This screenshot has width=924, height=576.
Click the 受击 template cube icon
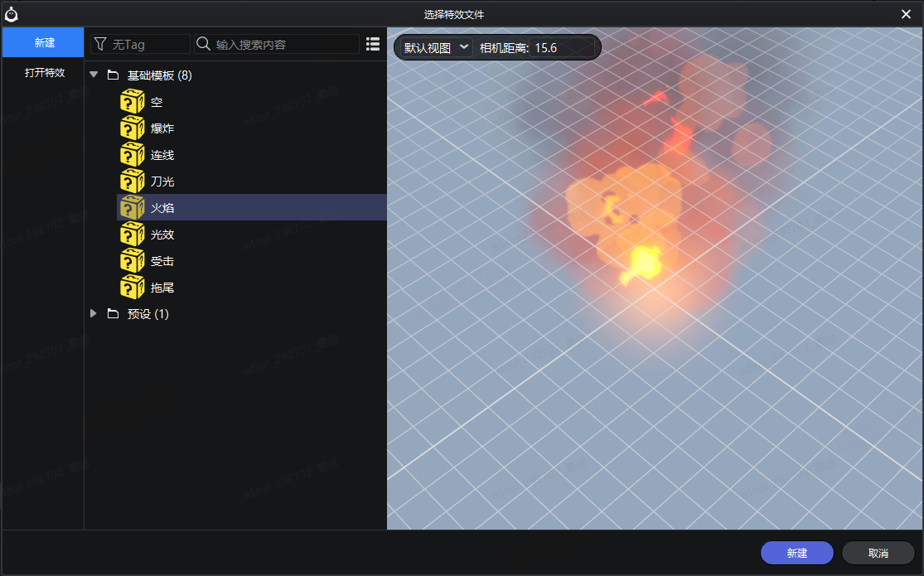point(133,261)
